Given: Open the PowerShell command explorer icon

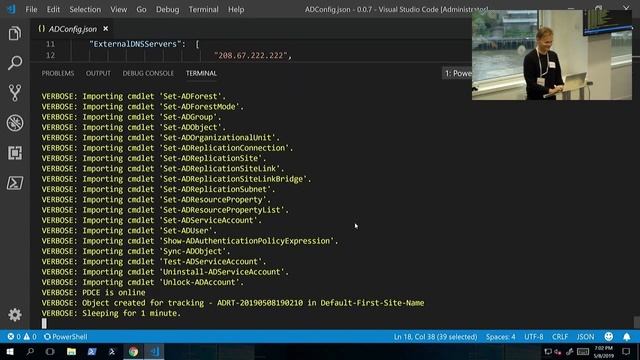Looking at the screenshot, I should coord(15,183).
